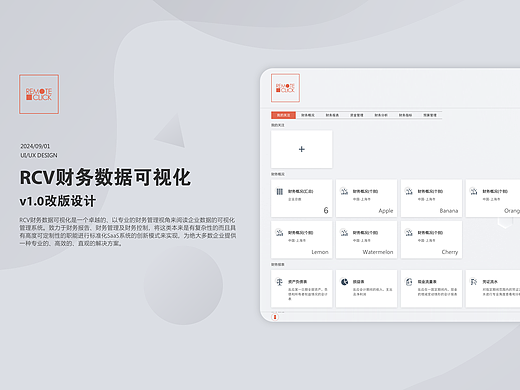Click the 损益表 report title

point(359,282)
